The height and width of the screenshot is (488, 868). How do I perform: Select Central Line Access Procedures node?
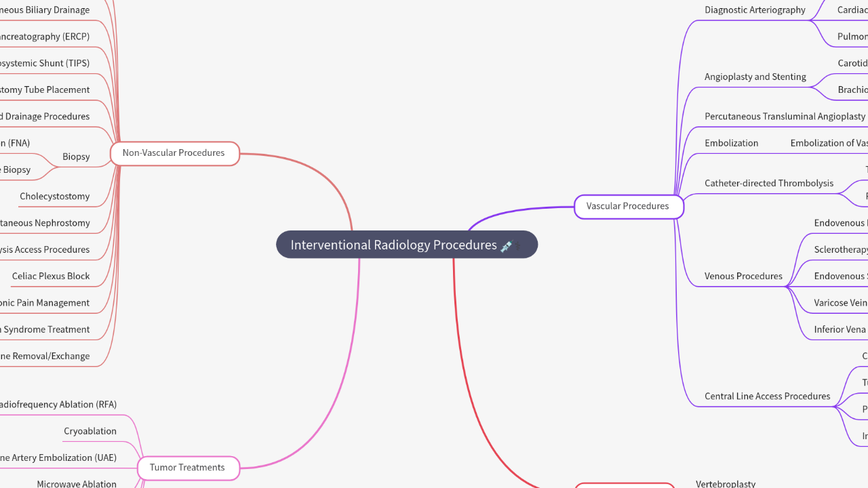tap(767, 396)
